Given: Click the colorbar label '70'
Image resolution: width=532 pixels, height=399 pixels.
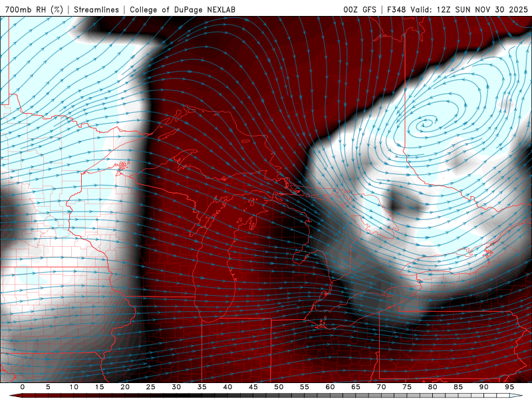Looking at the screenshot, I should click(381, 387).
